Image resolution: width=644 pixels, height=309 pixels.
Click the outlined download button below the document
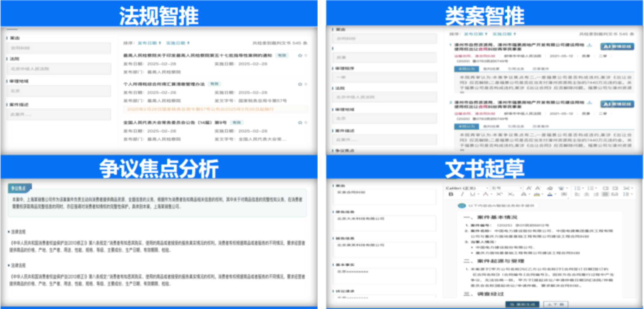tap(556, 304)
